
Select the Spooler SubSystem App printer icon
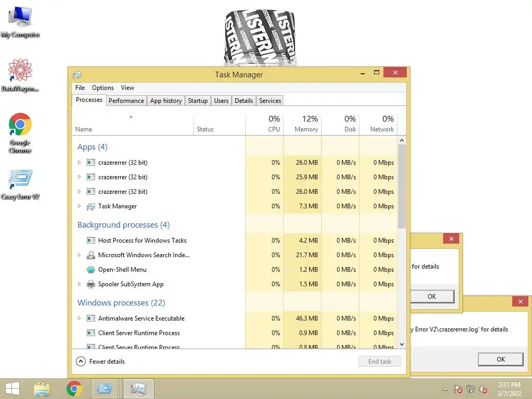point(90,284)
